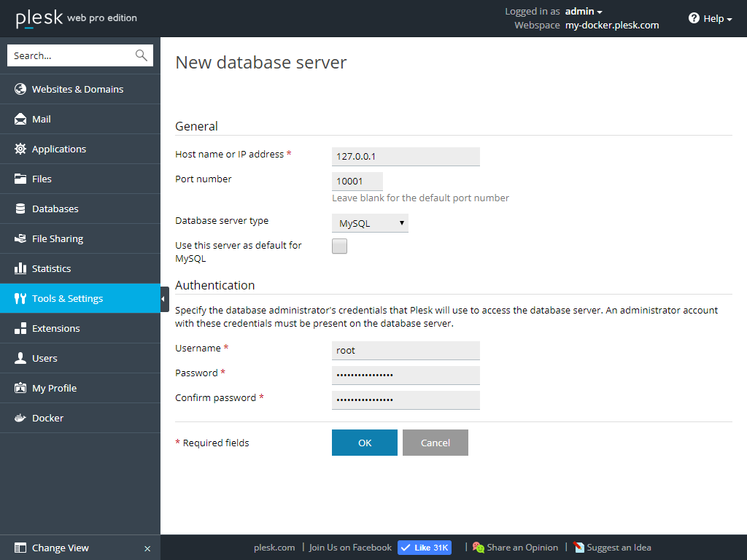Click the My Profile badge icon

[20, 388]
